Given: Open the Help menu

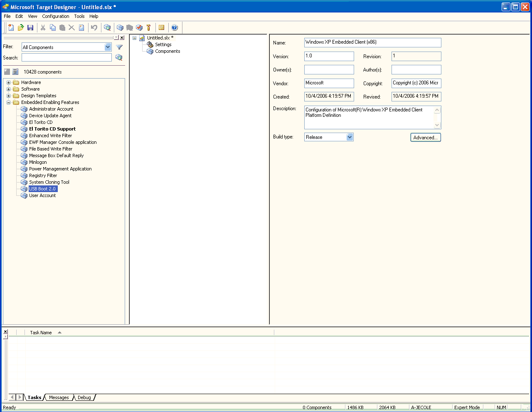Looking at the screenshot, I should 94,16.
